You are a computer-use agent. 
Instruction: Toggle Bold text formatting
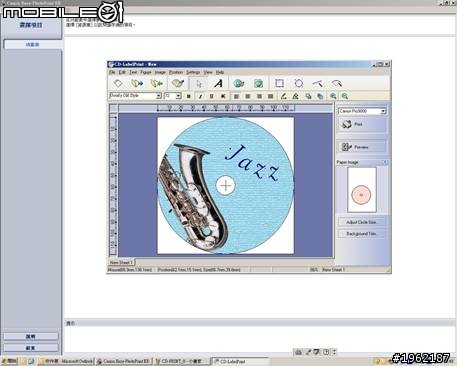click(188, 96)
